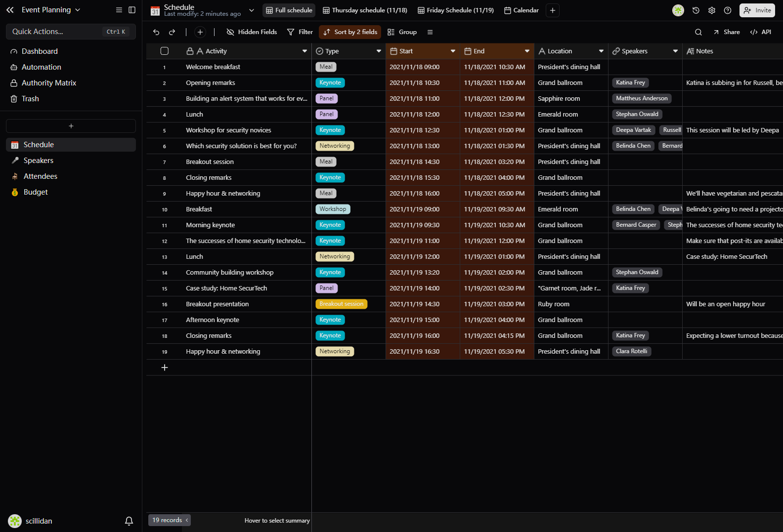This screenshot has width=783, height=532.
Task: Open End column dropdown arrow
Action: click(x=527, y=51)
